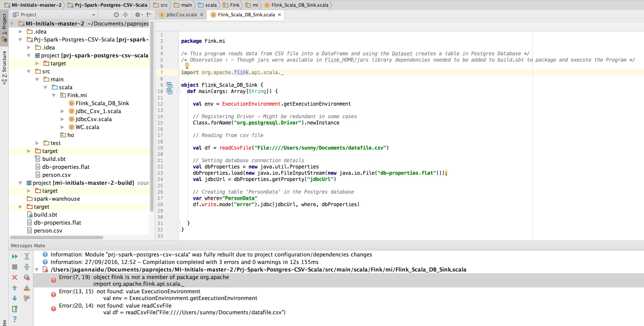The height and width of the screenshot is (326, 644).
Task: Open build.sbt under Prj-Spark-Postgres-CSV-Scala
Action: 54,159
